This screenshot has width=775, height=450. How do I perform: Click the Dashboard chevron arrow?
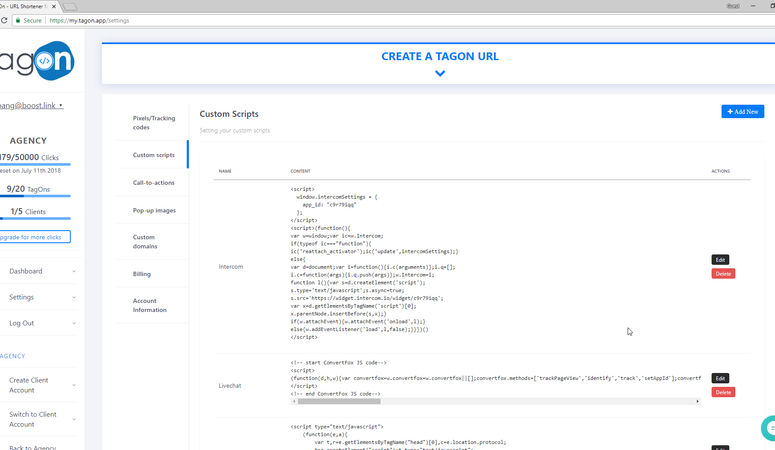click(x=74, y=271)
